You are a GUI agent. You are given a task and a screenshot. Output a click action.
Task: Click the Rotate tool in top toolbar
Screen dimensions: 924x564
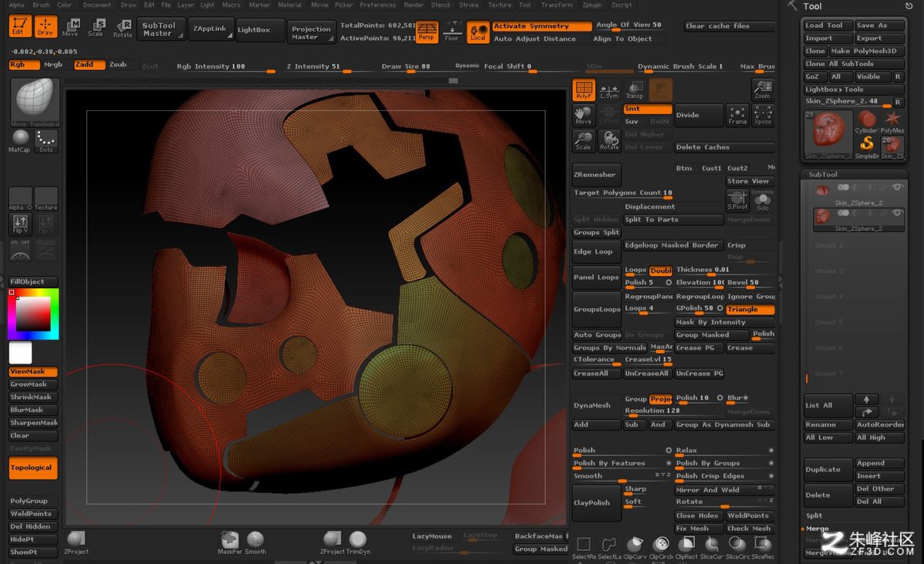click(x=122, y=28)
